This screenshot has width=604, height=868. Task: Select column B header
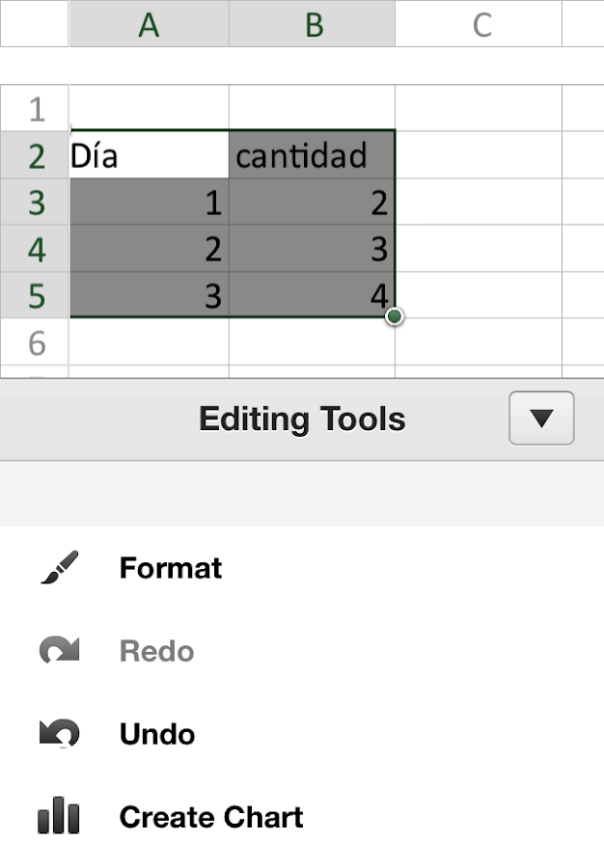(313, 24)
